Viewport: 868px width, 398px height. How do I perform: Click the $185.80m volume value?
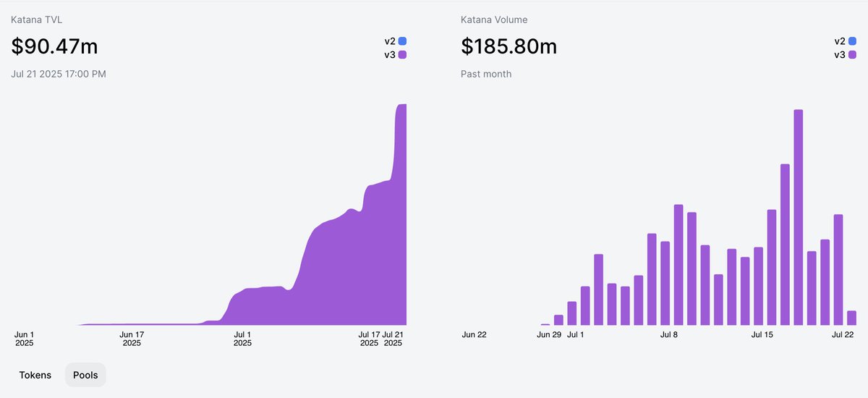(x=509, y=47)
